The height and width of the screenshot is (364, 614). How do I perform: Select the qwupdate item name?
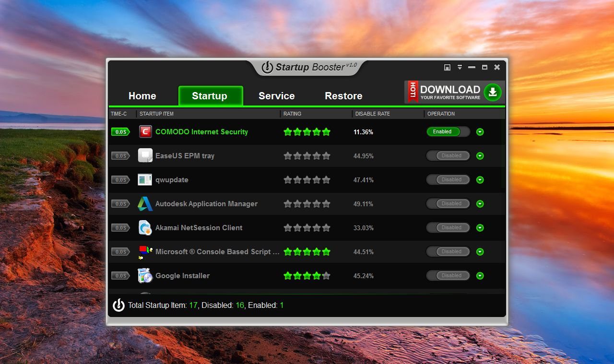click(172, 180)
